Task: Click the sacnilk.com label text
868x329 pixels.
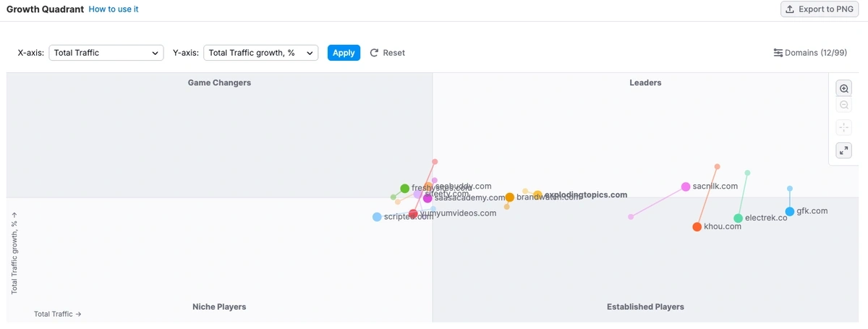Action: coord(715,187)
